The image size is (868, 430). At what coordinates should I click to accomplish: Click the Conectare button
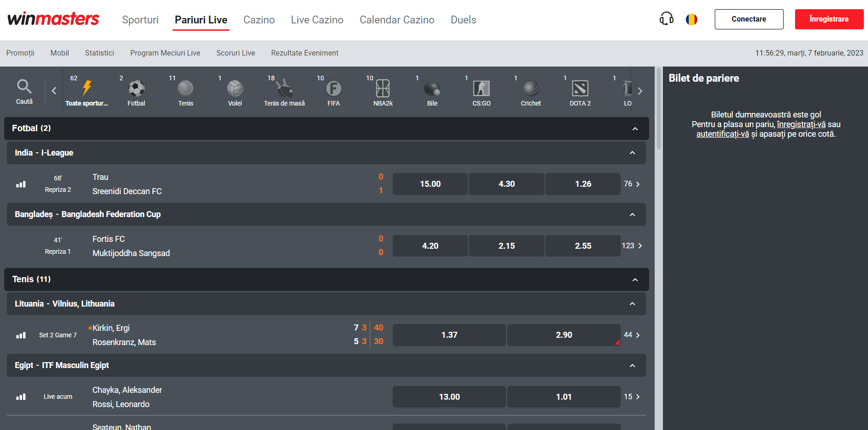749,19
